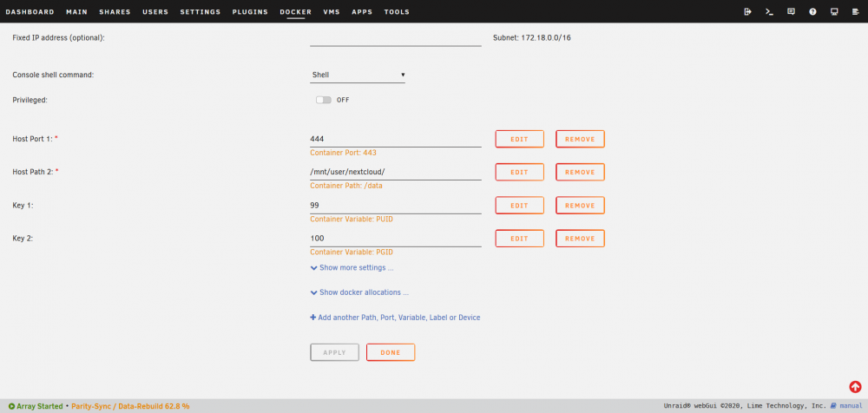Open the Main menu

coord(77,11)
